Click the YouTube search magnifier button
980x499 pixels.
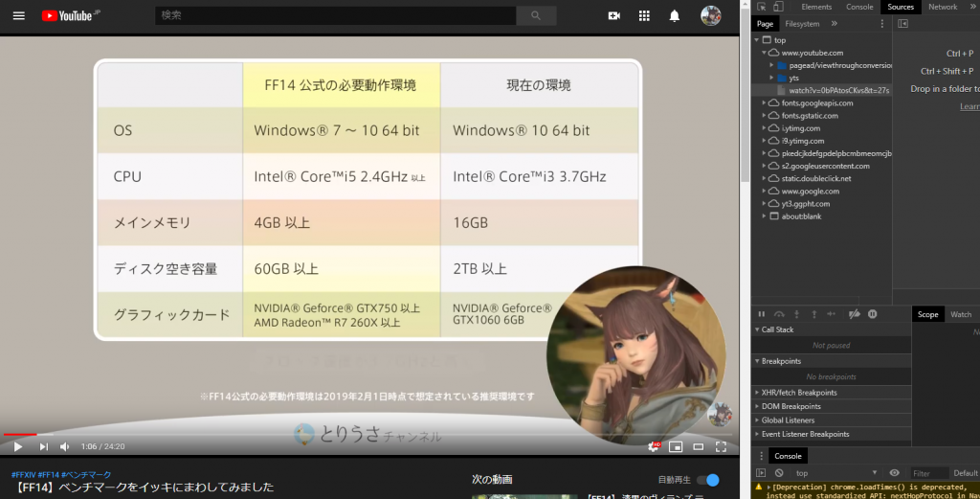pos(536,15)
